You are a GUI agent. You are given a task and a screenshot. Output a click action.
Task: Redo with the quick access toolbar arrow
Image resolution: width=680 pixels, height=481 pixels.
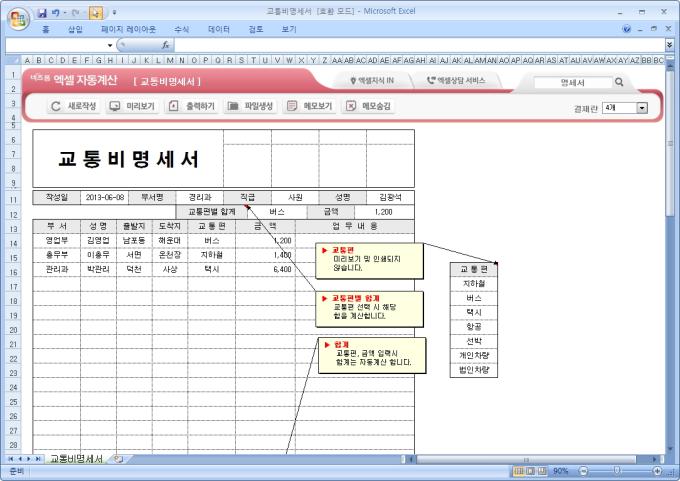click(x=75, y=13)
